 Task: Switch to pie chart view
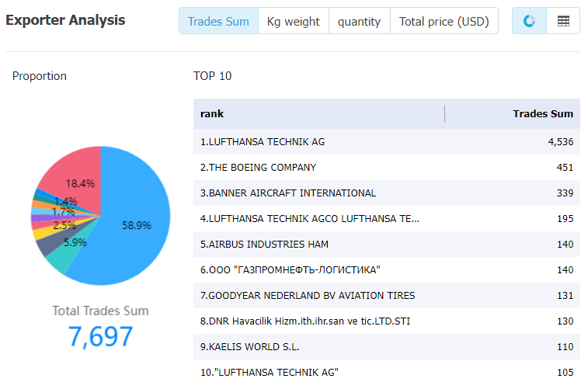(529, 21)
